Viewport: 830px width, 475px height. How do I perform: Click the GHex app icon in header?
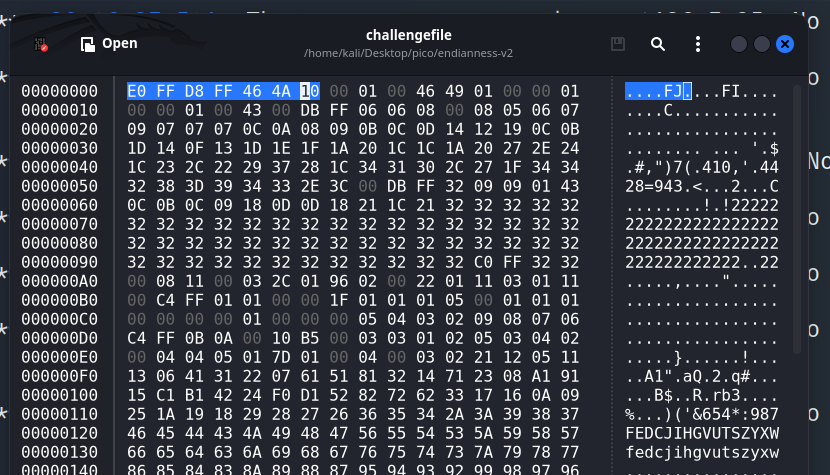coord(41,44)
